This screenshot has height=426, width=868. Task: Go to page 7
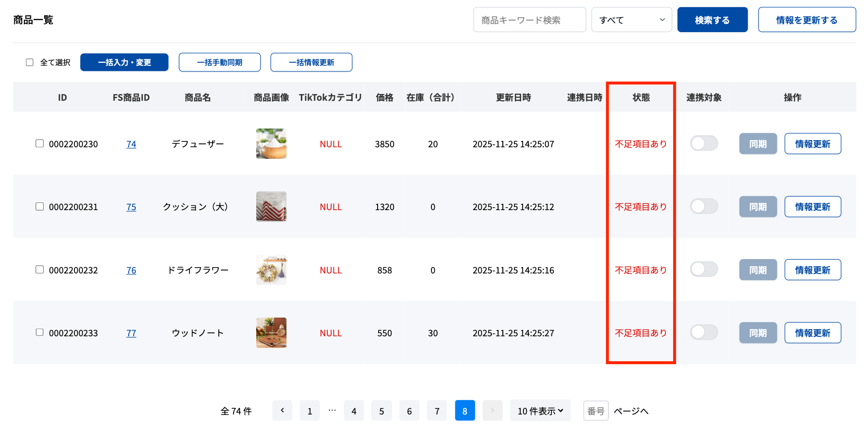(x=437, y=411)
